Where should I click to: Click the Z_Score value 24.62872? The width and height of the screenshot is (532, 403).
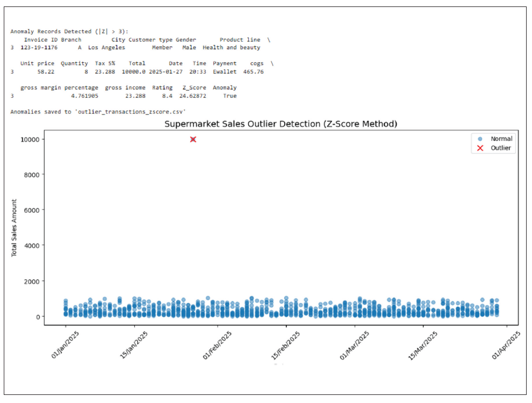(x=192, y=96)
